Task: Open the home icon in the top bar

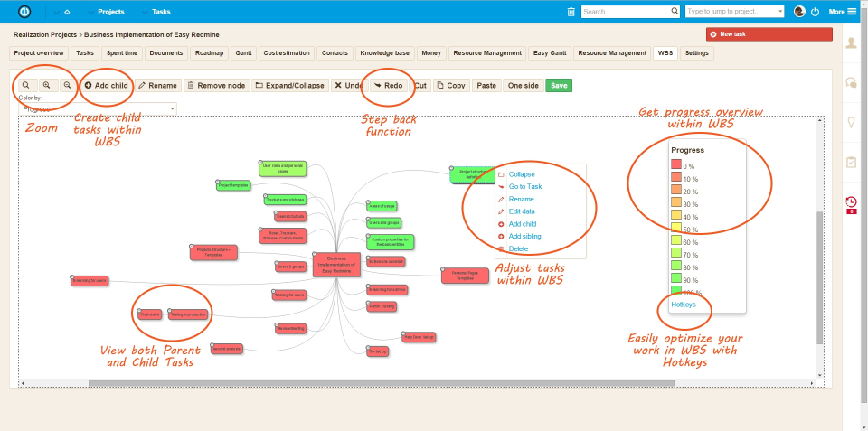Action: tap(67, 12)
